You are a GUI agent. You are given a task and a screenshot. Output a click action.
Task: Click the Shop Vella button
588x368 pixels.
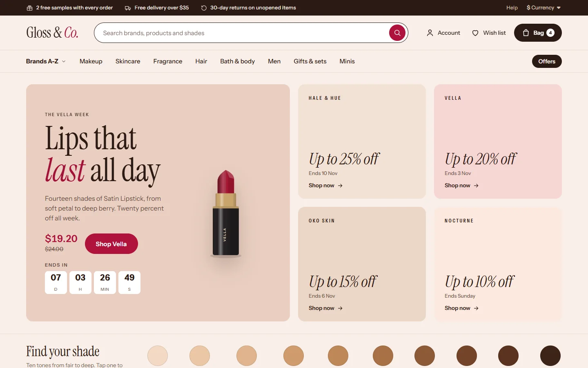pyautogui.click(x=111, y=244)
